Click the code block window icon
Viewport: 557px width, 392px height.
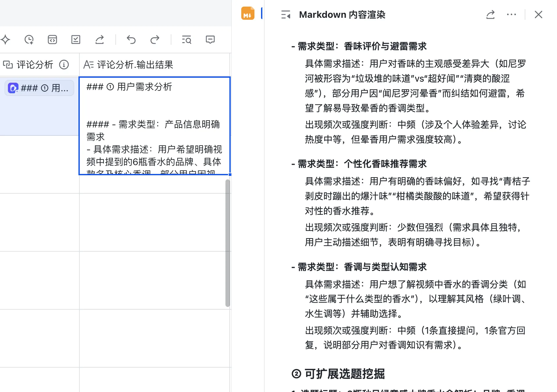pyautogui.click(x=52, y=40)
